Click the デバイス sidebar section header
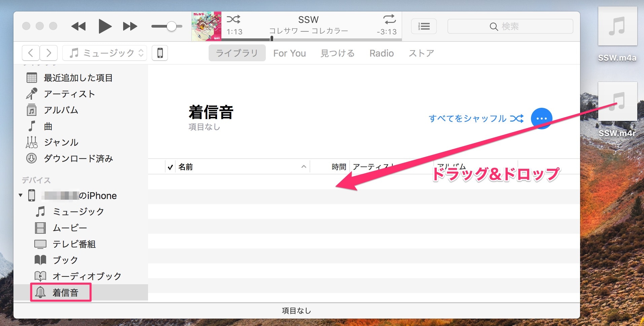The image size is (644, 326). [x=36, y=180]
